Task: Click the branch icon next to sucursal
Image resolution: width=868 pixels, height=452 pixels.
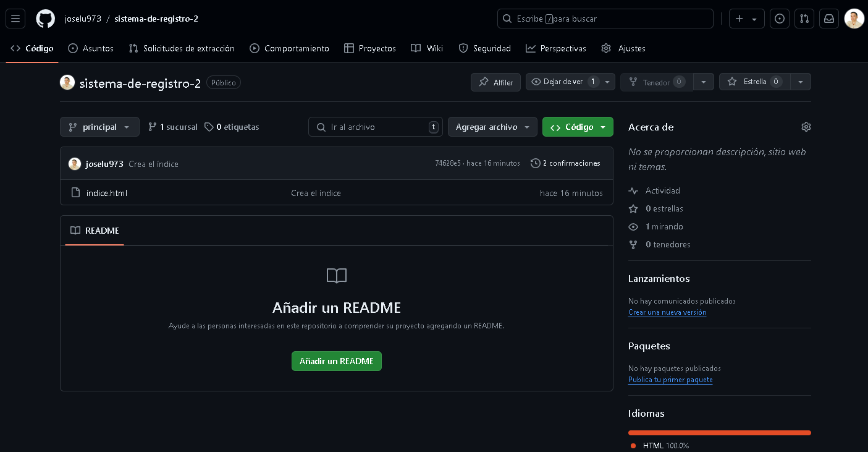Action: click(153, 127)
